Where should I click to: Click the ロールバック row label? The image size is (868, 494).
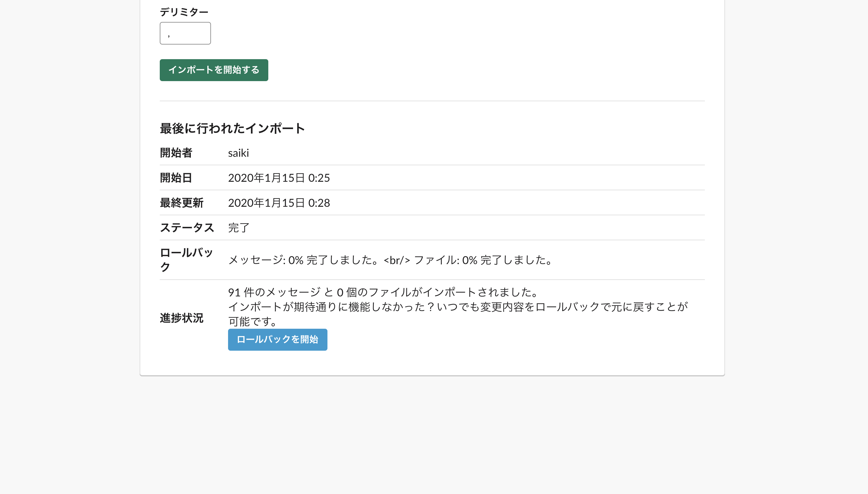point(186,260)
